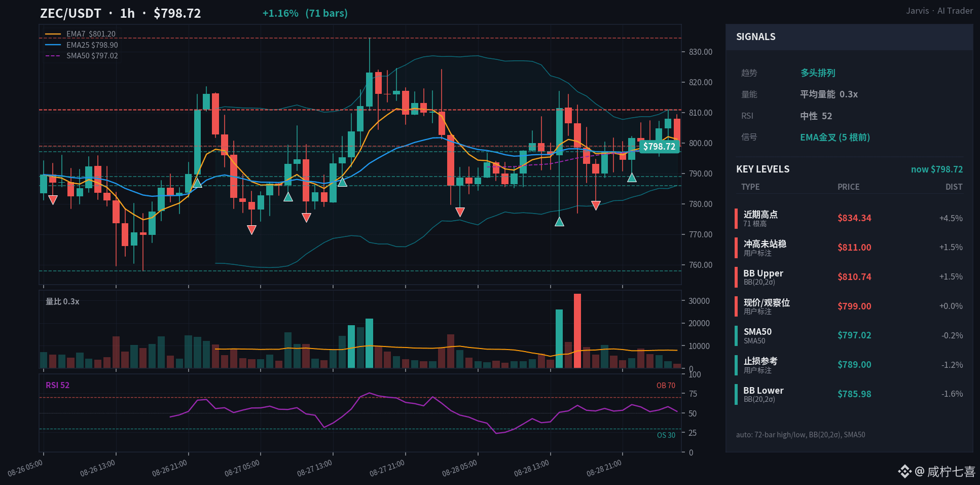Select the tallest green volume bar
This screenshot has width=980, height=485.
point(559,339)
